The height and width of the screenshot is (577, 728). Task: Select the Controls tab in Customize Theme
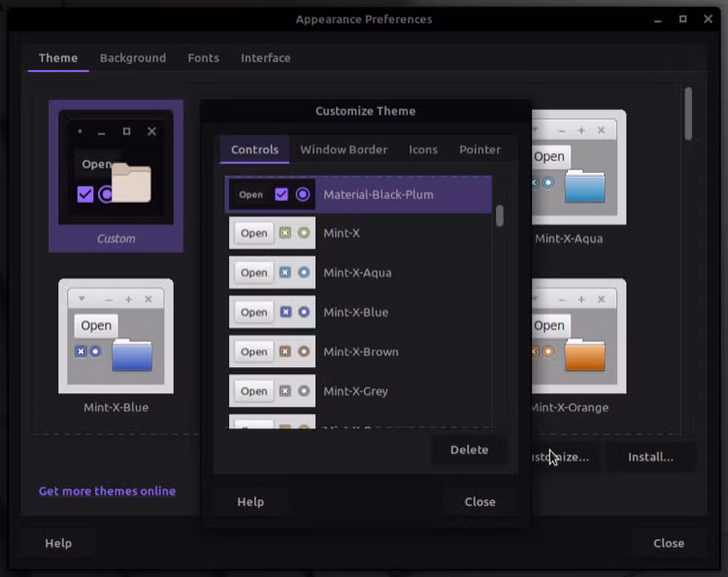(255, 150)
